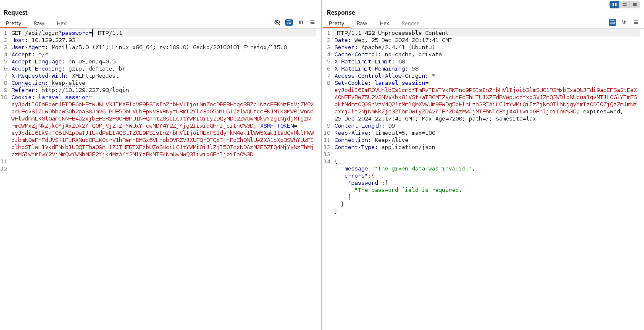Click the Accept-Encoding header line
The height and width of the screenshot is (330, 644).
[x=68, y=68]
